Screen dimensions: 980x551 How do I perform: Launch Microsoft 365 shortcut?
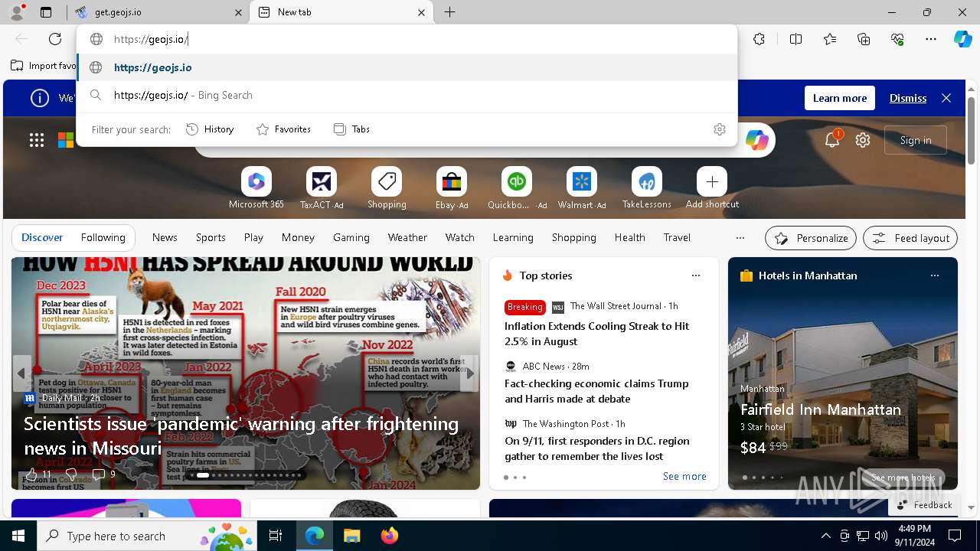pos(256,188)
